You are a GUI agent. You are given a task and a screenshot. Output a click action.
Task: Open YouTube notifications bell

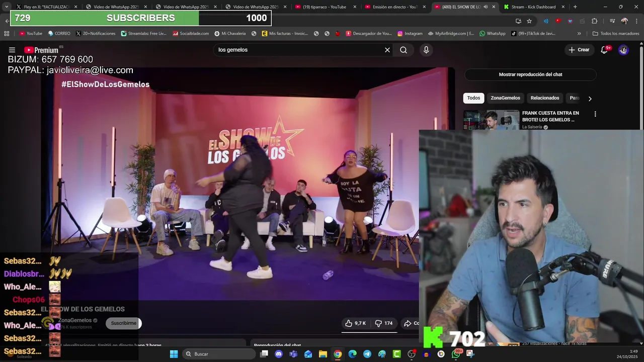pyautogui.click(x=604, y=50)
